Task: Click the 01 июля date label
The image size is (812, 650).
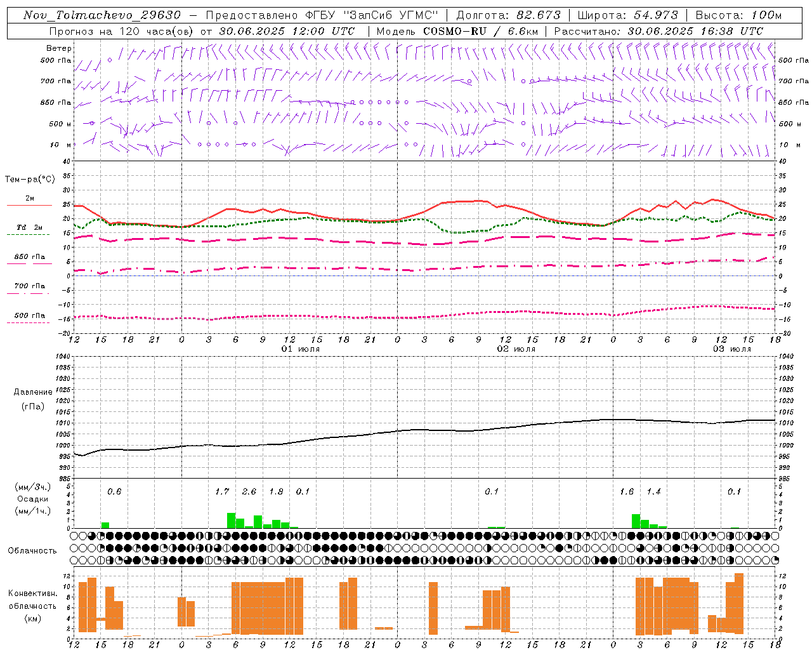Action: click(301, 349)
